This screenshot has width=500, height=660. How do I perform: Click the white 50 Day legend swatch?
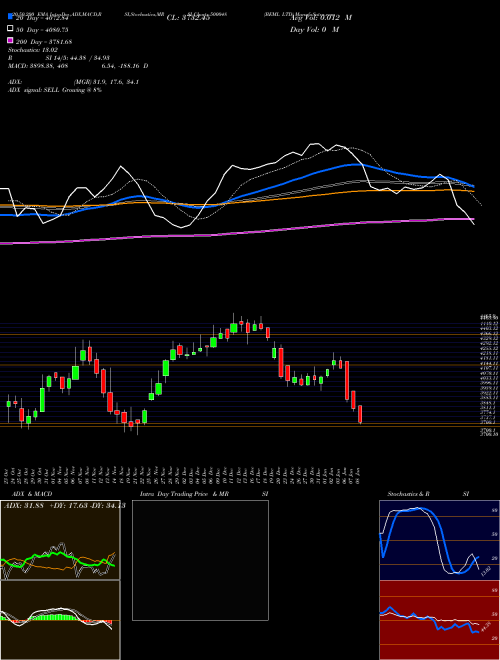tap(11, 29)
